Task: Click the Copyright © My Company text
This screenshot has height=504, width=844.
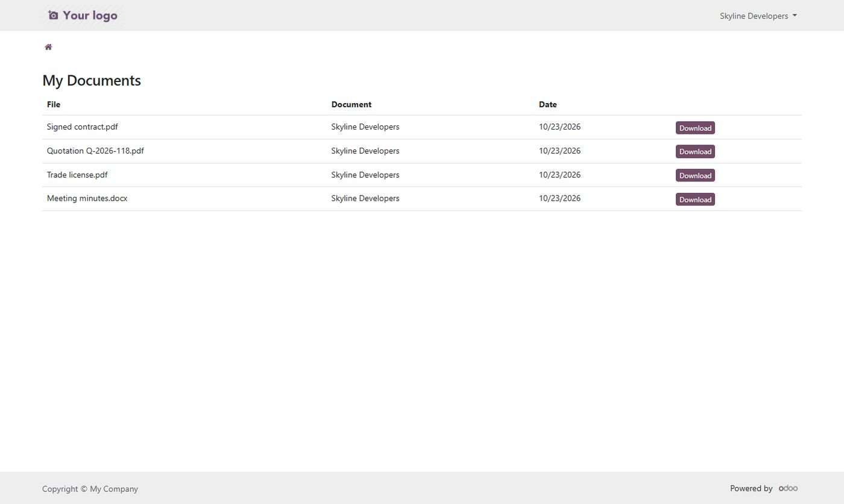Action: coord(90,489)
